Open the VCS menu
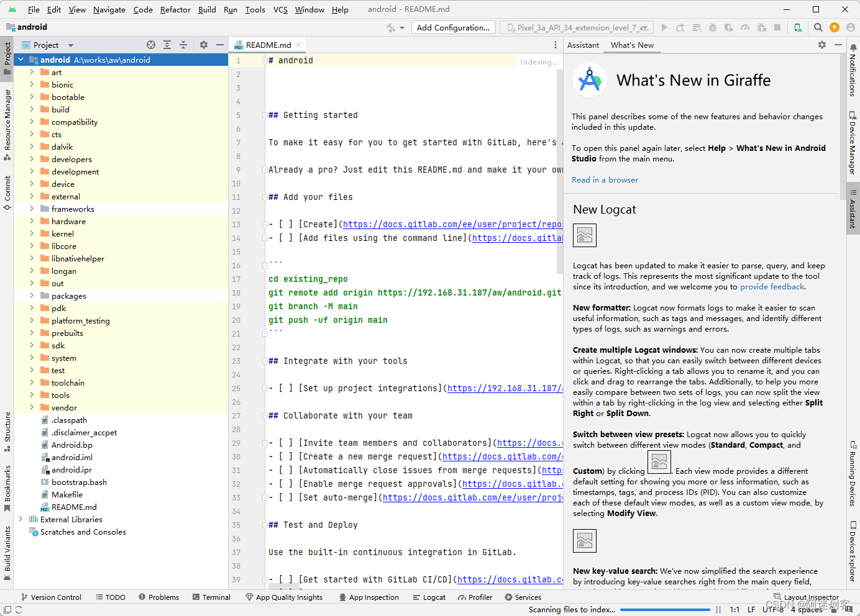 [x=280, y=9]
